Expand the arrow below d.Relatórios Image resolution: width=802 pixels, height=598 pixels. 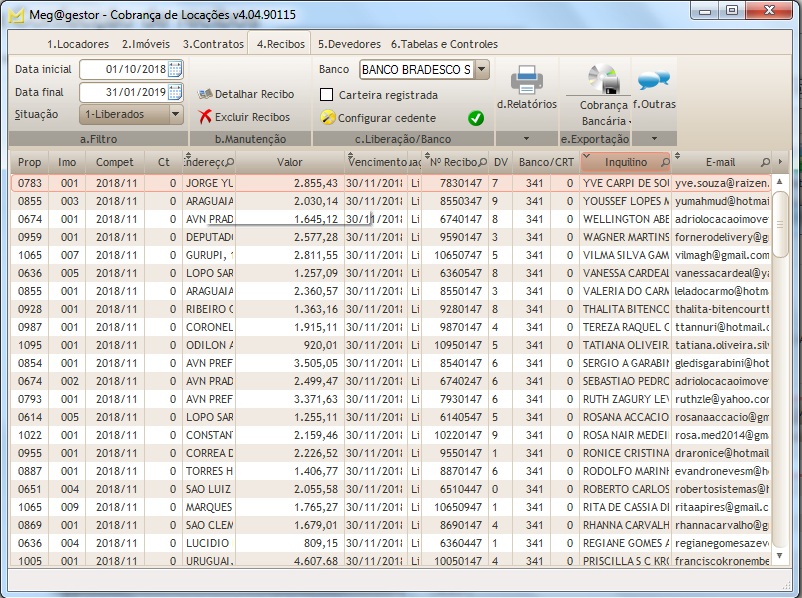pyautogui.click(x=527, y=138)
